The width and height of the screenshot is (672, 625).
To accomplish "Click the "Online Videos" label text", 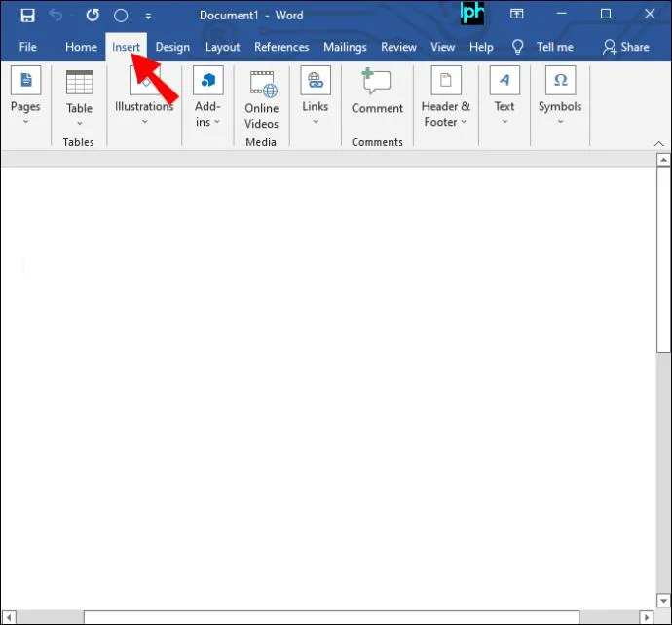I will coord(261,116).
